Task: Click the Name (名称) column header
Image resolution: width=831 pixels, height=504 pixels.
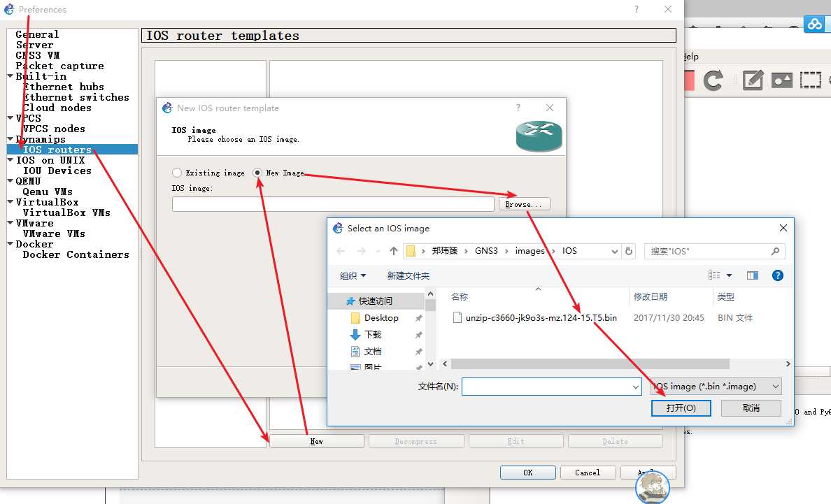Action: pos(460,296)
